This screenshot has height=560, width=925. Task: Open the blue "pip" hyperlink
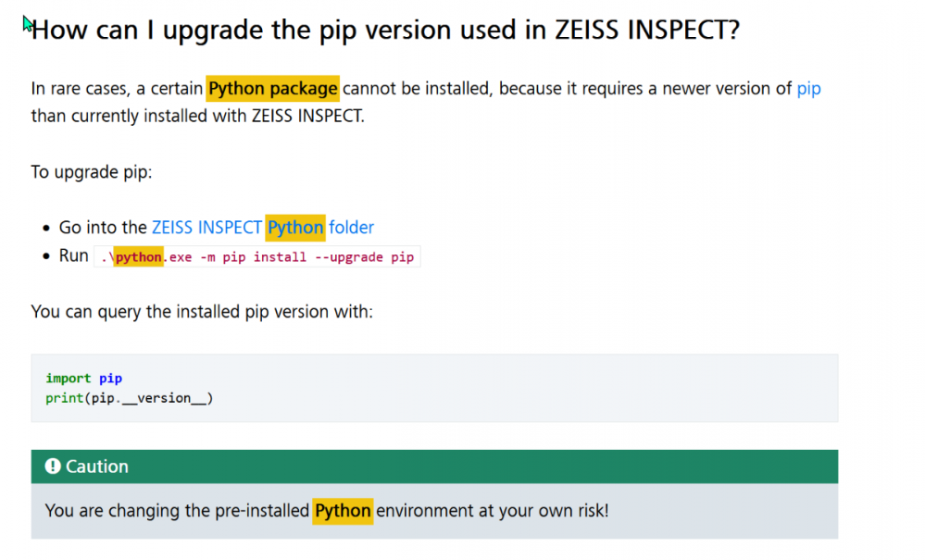click(808, 89)
